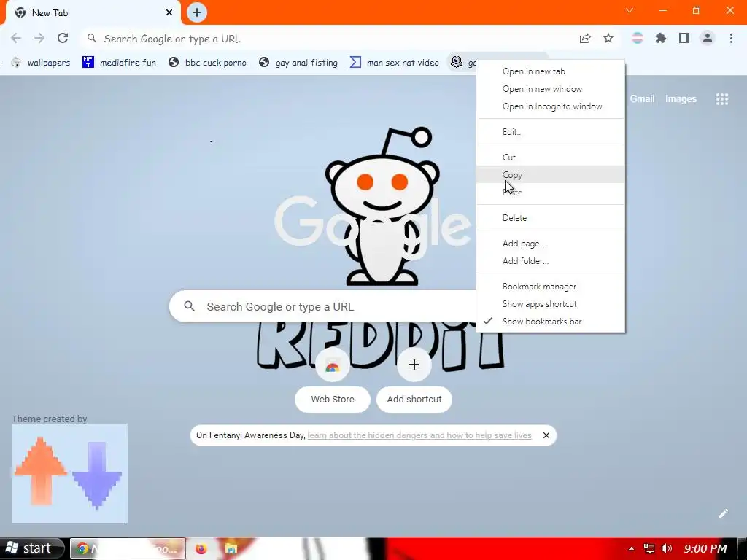Uncheck Show bookmarks bar
Image resolution: width=747 pixels, height=560 pixels.
(x=551, y=322)
